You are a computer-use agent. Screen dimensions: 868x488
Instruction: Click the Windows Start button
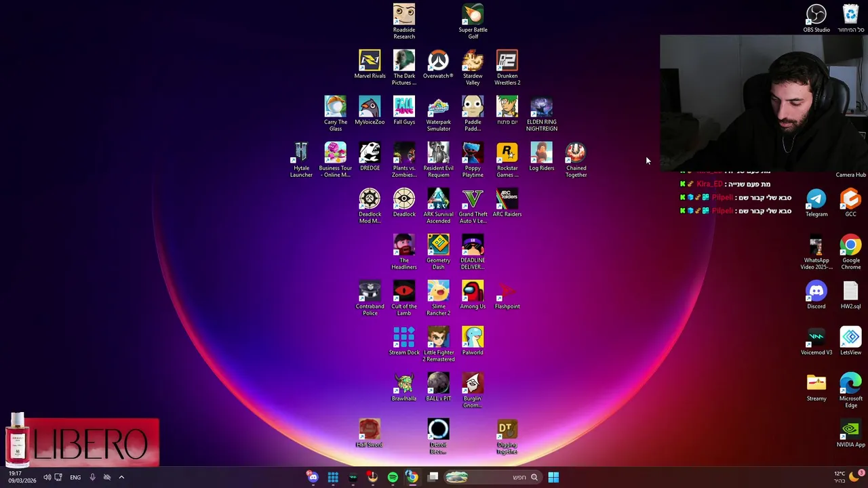tap(553, 477)
